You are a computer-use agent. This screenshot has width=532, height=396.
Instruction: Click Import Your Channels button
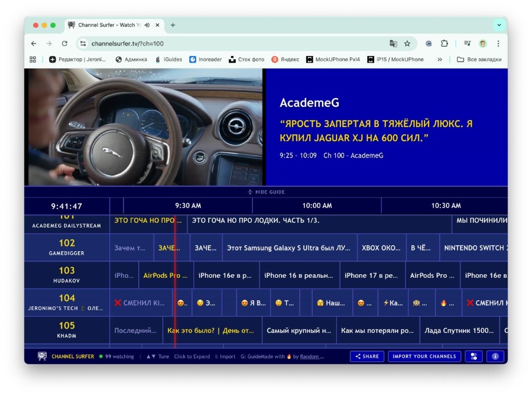click(424, 356)
